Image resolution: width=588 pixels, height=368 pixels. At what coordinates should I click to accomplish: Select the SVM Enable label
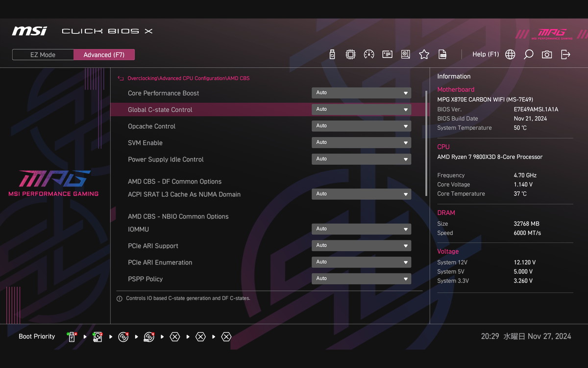[145, 143]
